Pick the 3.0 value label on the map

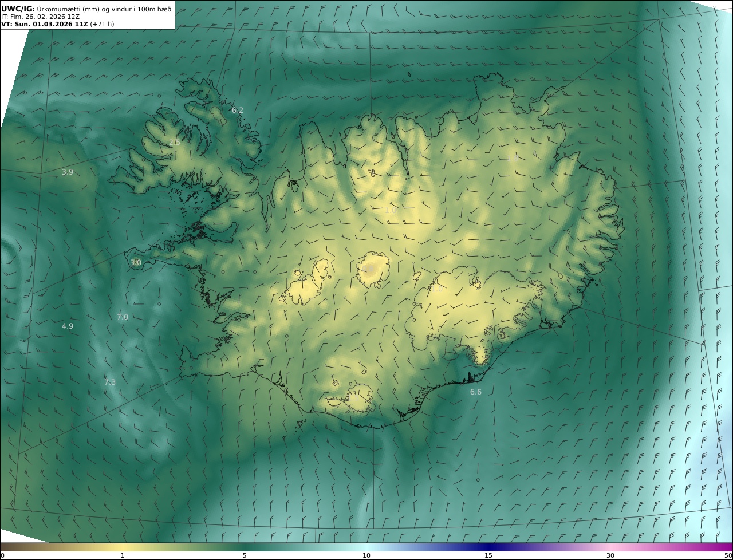click(136, 263)
